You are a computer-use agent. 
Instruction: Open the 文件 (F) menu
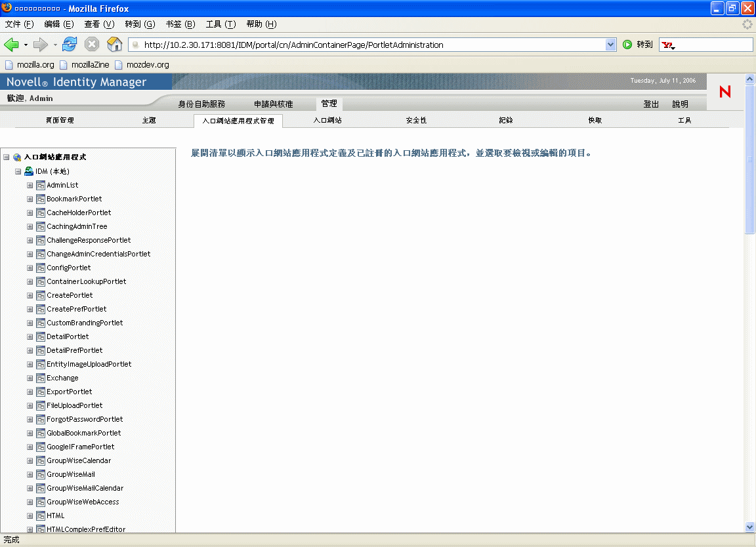tap(19, 24)
